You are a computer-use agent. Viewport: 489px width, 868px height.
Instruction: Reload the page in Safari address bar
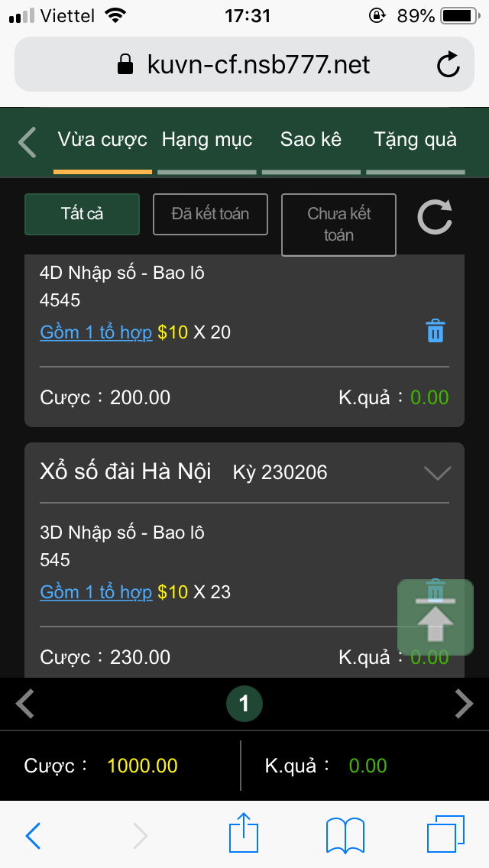coord(449,65)
